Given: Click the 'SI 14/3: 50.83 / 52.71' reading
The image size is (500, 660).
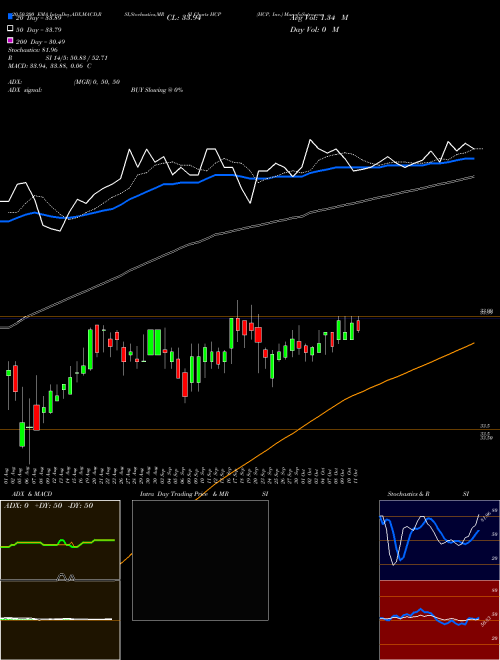Looking at the screenshot, I should (76, 58).
